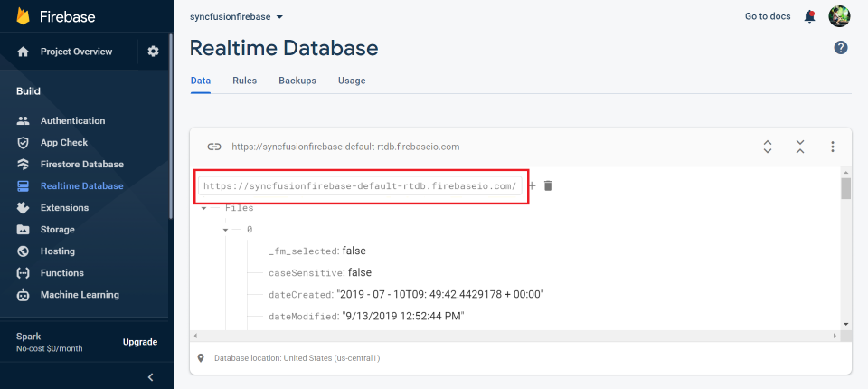Viewport: 868px width, 389px height.
Task: Click the Functions brackets icon
Action: point(23,272)
